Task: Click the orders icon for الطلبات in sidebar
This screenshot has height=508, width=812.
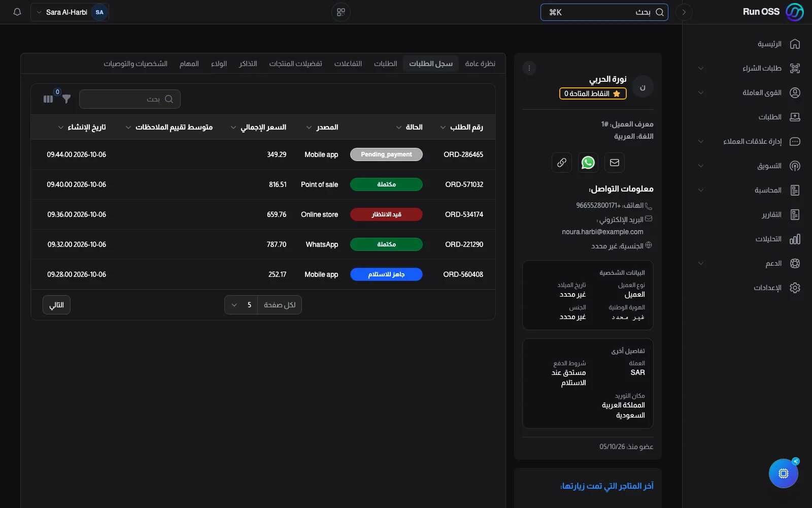Action: (795, 117)
